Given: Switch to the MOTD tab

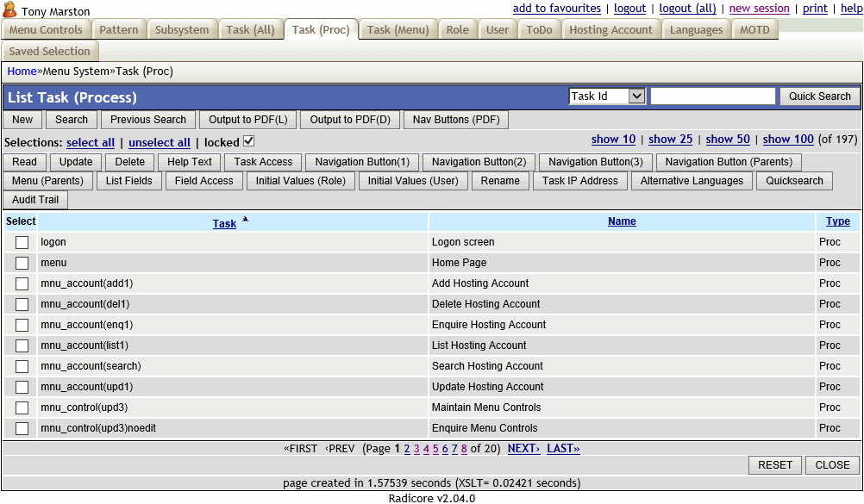Looking at the screenshot, I should (754, 28).
